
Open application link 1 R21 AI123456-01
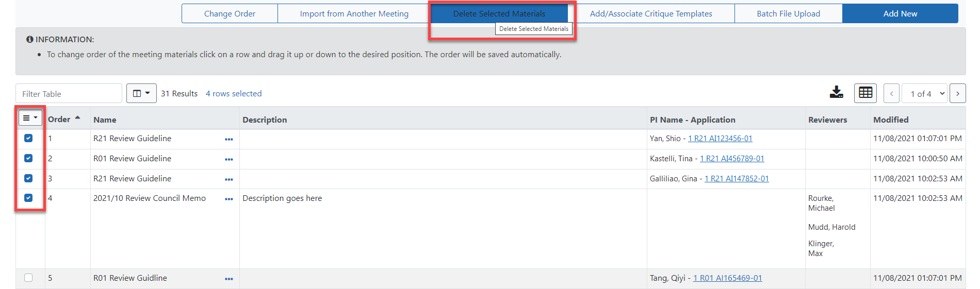coord(720,139)
